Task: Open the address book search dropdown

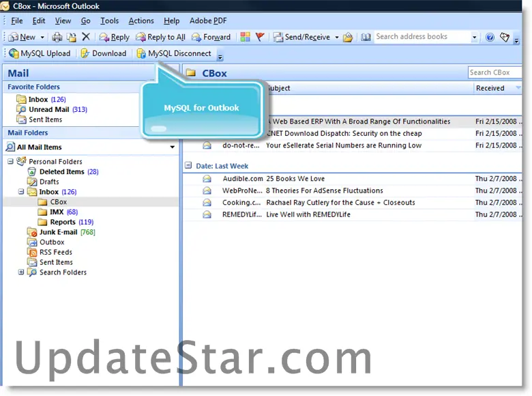Action: 474,38
